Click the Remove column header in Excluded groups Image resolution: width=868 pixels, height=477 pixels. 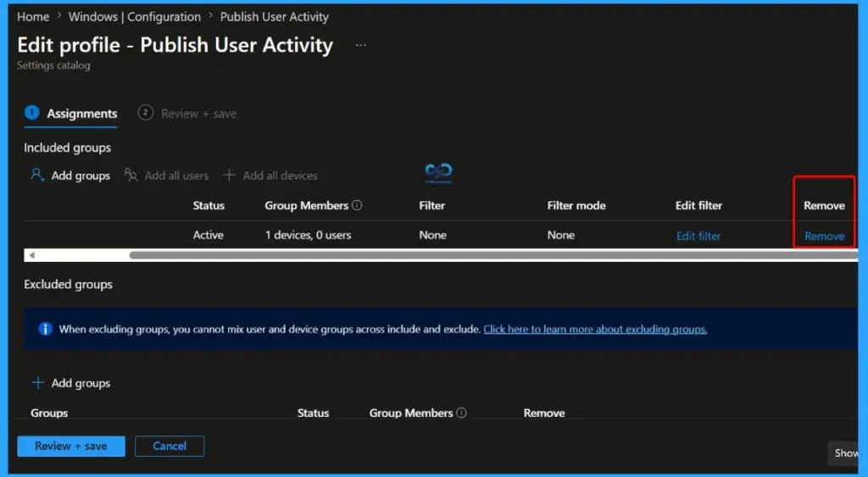[x=544, y=413]
